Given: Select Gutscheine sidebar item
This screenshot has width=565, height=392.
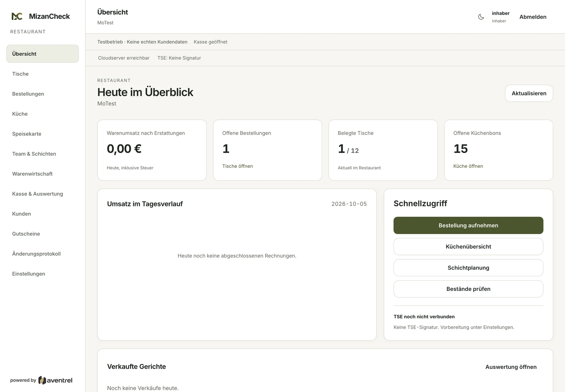Looking at the screenshot, I should [42, 234].
